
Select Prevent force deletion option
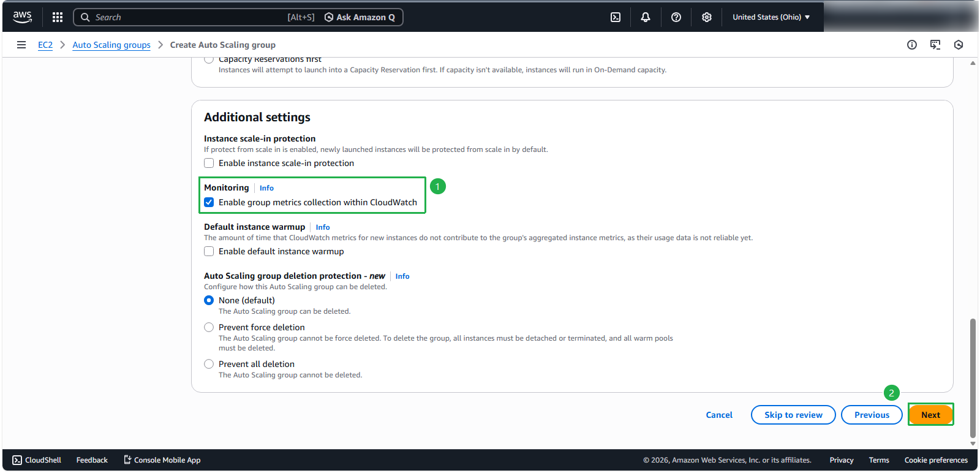pyautogui.click(x=209, y=327)
